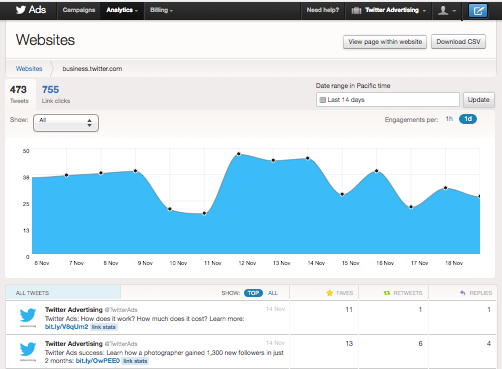The image size is (502, 369).
Task: Switch engagements to per 1h
Action: point(449,119)
